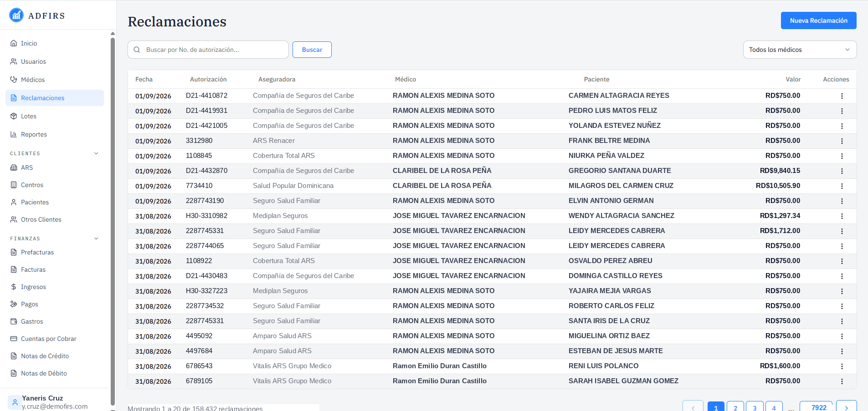Viewport: 868px width, 411px height.
Task: Open the Todos los médicos dropdown
Action: click(x=800, y=50)
